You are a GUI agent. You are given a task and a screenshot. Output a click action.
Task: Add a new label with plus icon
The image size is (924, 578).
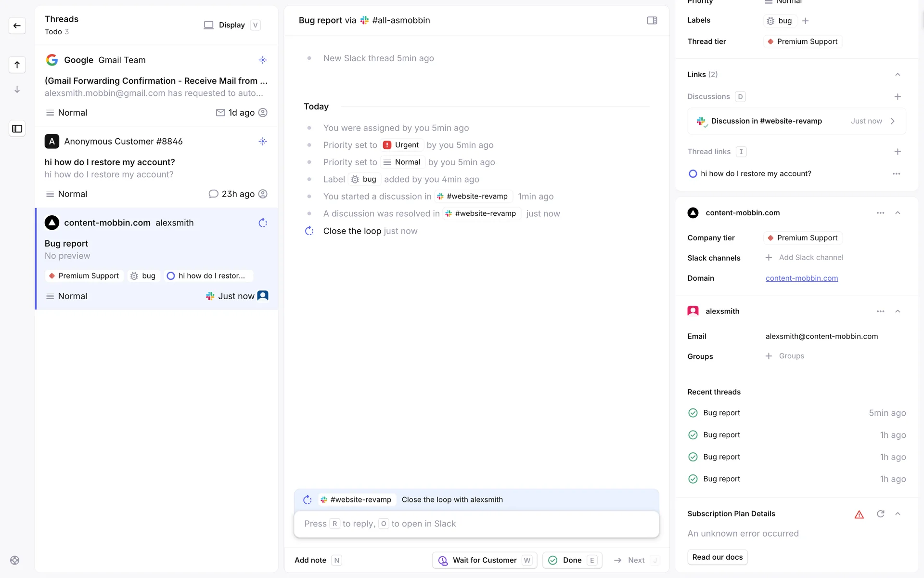click(806, 21)
